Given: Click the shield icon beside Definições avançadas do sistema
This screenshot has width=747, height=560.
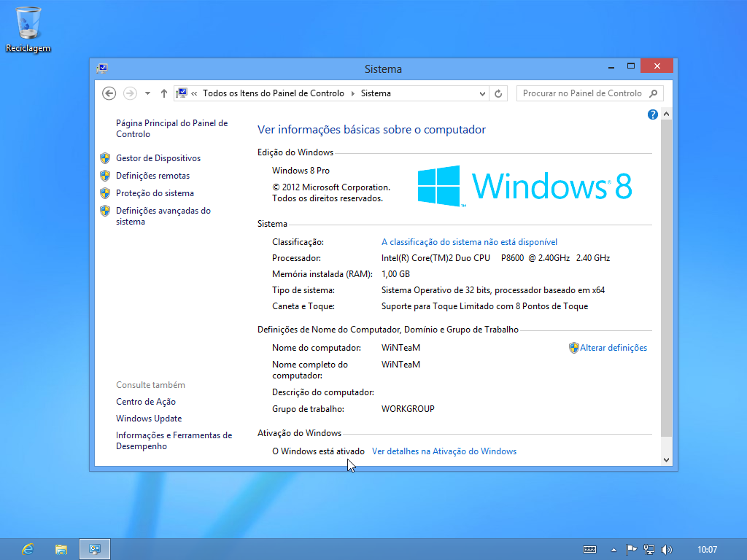Looking at the screenshot, I should 105,211.
